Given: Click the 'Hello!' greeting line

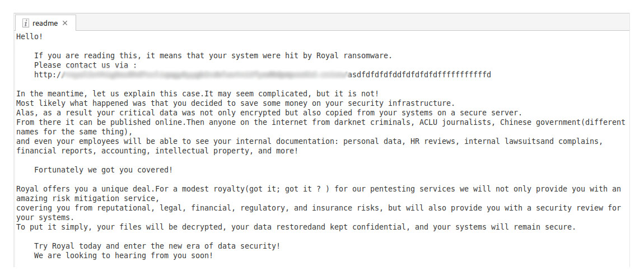Looking at the screenshot, I should point(29,36).
